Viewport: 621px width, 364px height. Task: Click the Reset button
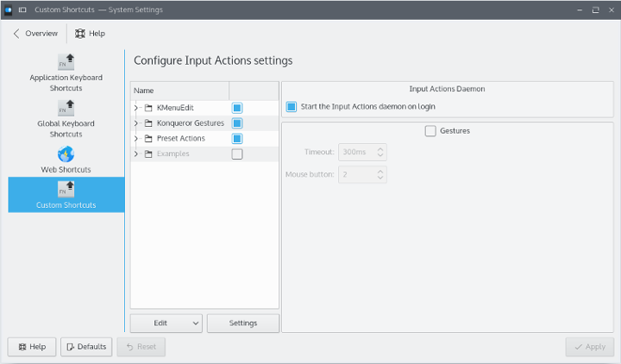tap(141, 347)
